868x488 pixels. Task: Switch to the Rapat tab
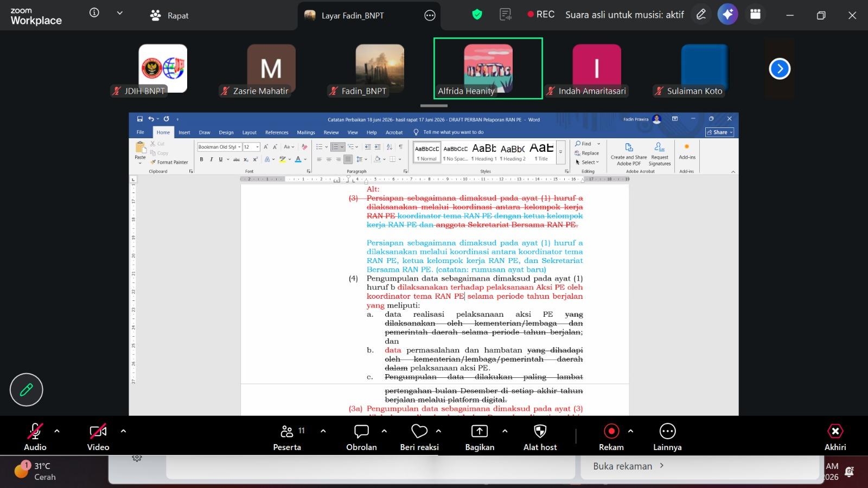[169, 16]
